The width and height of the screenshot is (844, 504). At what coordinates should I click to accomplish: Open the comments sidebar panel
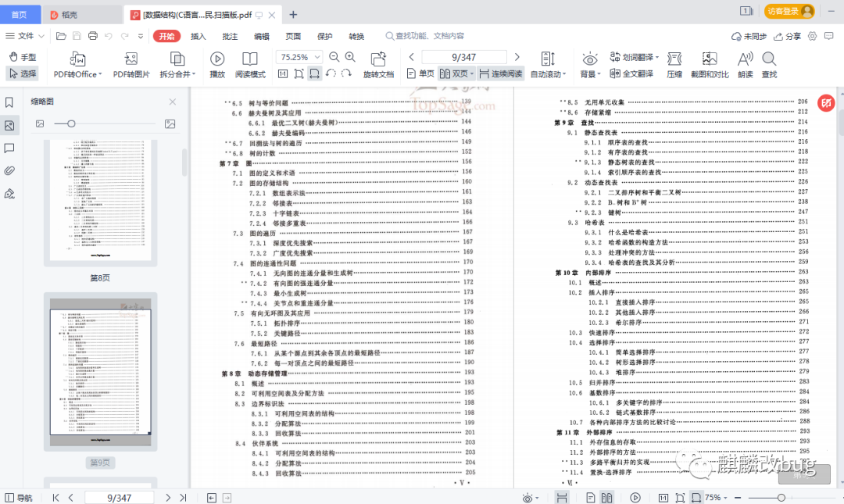[x=9, y=148]
